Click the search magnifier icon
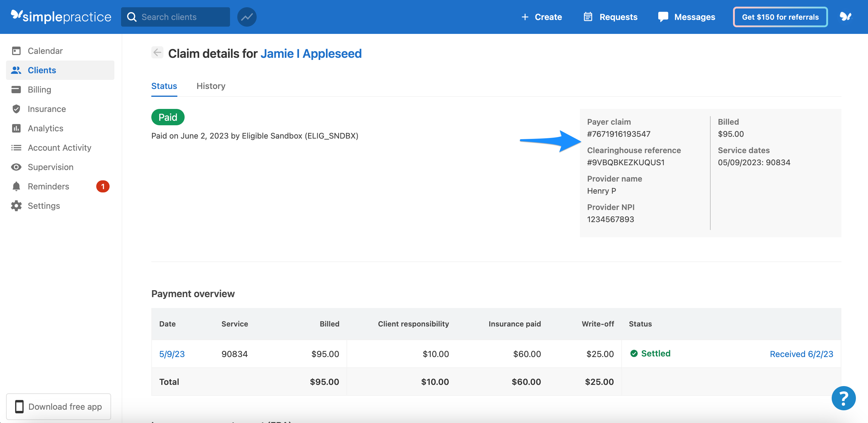Image resolution: width=868 pixels, height=423 pixels. (x=132, y=17)
